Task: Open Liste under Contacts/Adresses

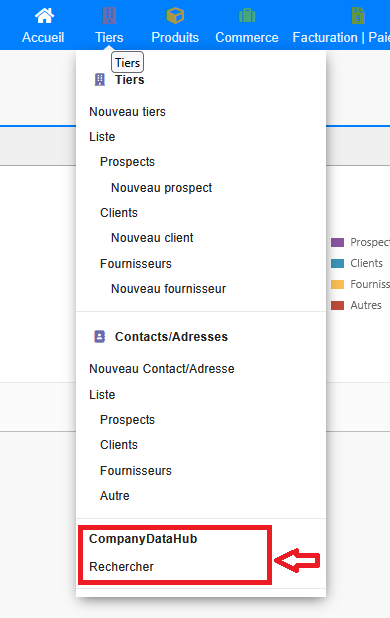Action: tap(102, 395)
